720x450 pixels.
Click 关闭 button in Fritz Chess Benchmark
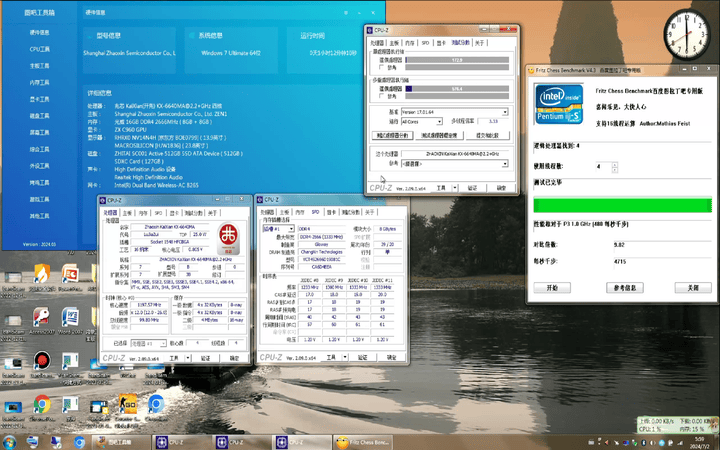pos(693,288)
